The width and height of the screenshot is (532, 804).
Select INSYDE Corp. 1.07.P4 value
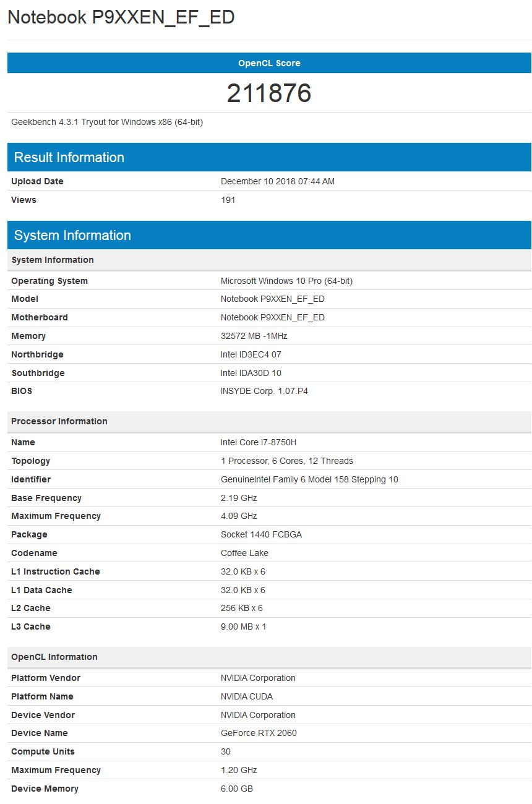(x=264, y=391)
